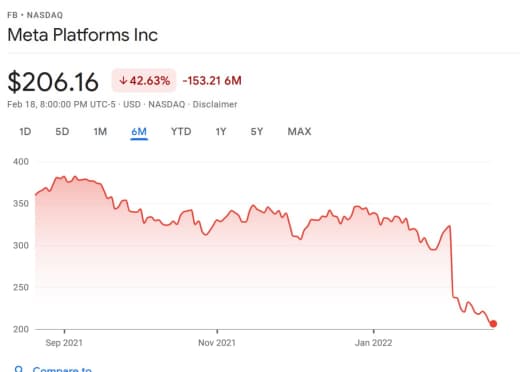Viewport: 520px width, 372px height.
Task: Click the down arrow percentage badge
Action: coord(144,80)
